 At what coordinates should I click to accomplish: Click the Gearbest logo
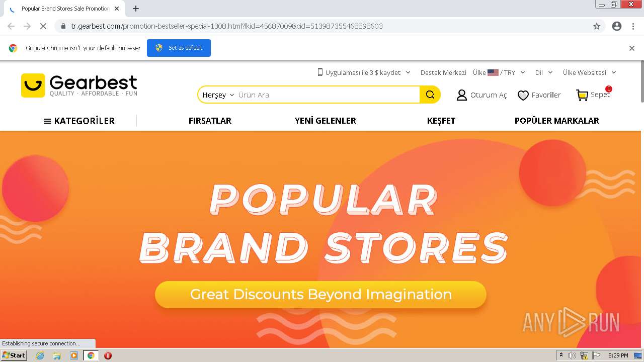79,85
